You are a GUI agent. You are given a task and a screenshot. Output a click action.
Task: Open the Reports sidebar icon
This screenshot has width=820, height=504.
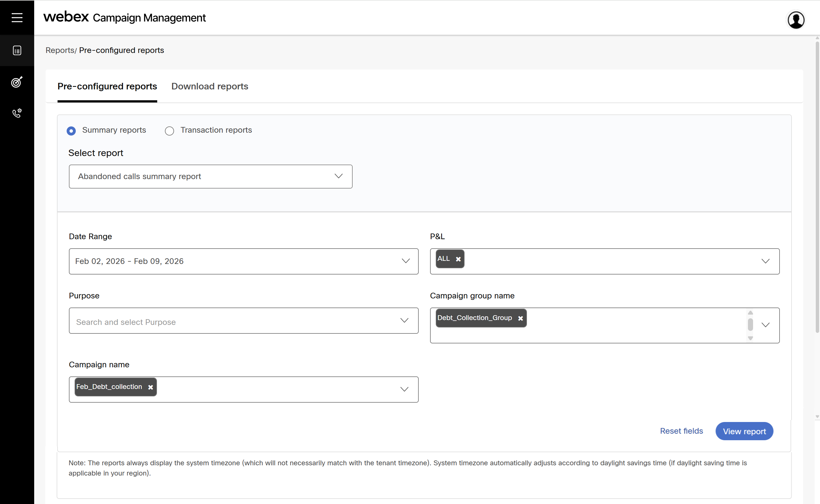pyautogui.click(x=17, y=50)
